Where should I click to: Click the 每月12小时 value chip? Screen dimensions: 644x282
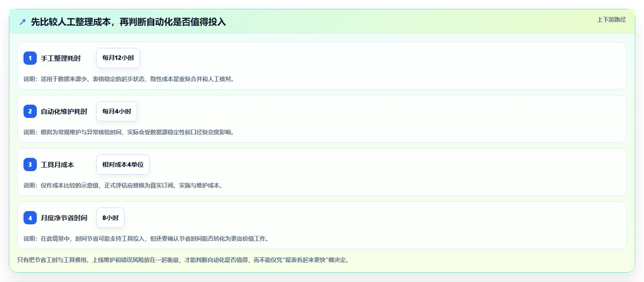pos(118,58)
